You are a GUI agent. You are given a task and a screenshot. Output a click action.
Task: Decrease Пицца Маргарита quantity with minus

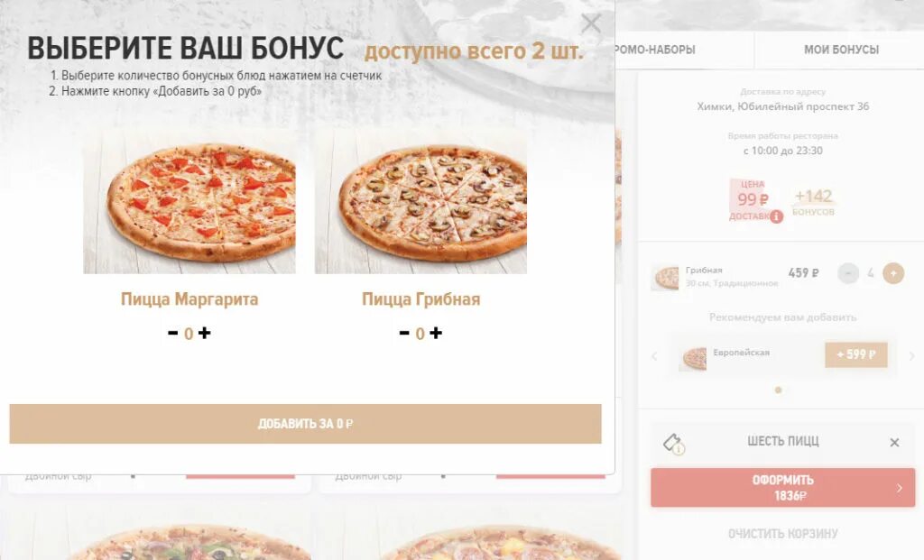tap(172, 334)
